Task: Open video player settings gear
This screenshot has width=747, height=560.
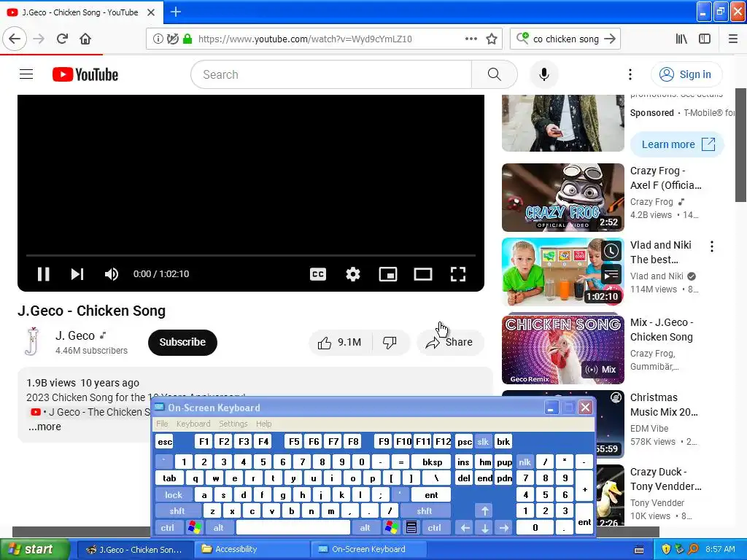Action: point(353,274)
